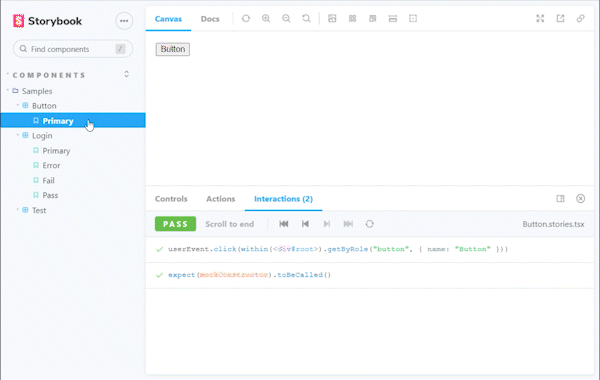Screen dimensions: 600x380
Task: Switch to the Actions panel tab
Action: (x=221, y=199)
